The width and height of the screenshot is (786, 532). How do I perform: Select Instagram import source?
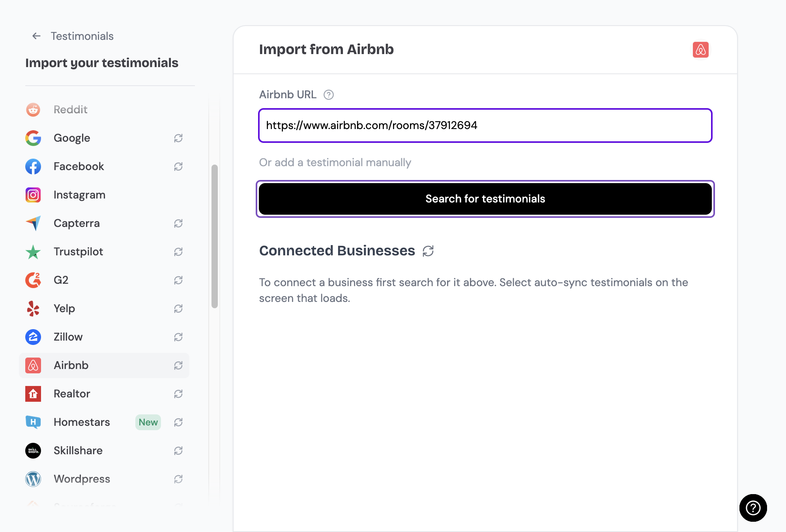pos(104,195)
